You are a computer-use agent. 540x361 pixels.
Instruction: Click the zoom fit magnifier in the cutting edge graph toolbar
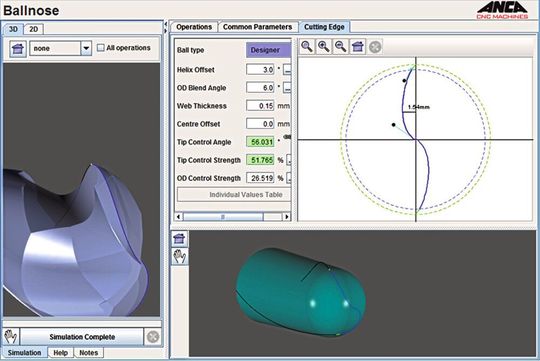click(x=307, y=47)
